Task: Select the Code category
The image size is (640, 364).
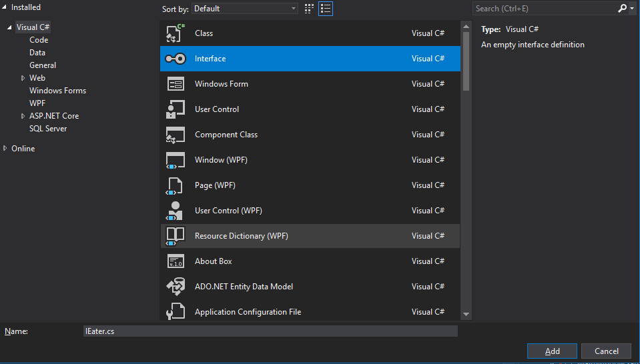Action: [39, 40]
